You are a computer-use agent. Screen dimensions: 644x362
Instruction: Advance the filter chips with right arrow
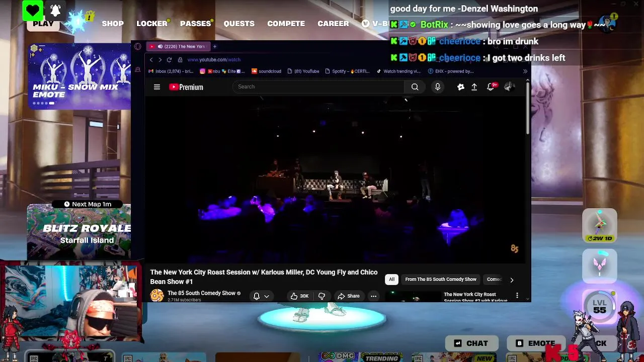(512, 280)
